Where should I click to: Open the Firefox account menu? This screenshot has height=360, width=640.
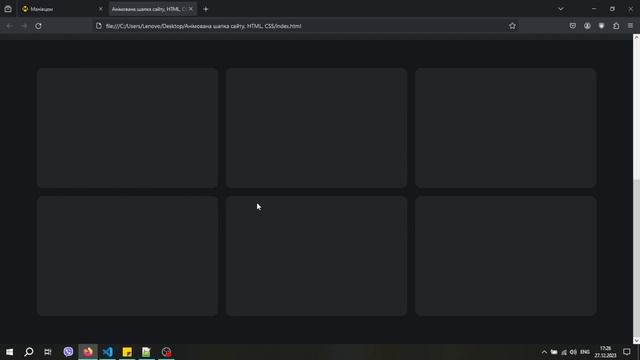[587, 26]
